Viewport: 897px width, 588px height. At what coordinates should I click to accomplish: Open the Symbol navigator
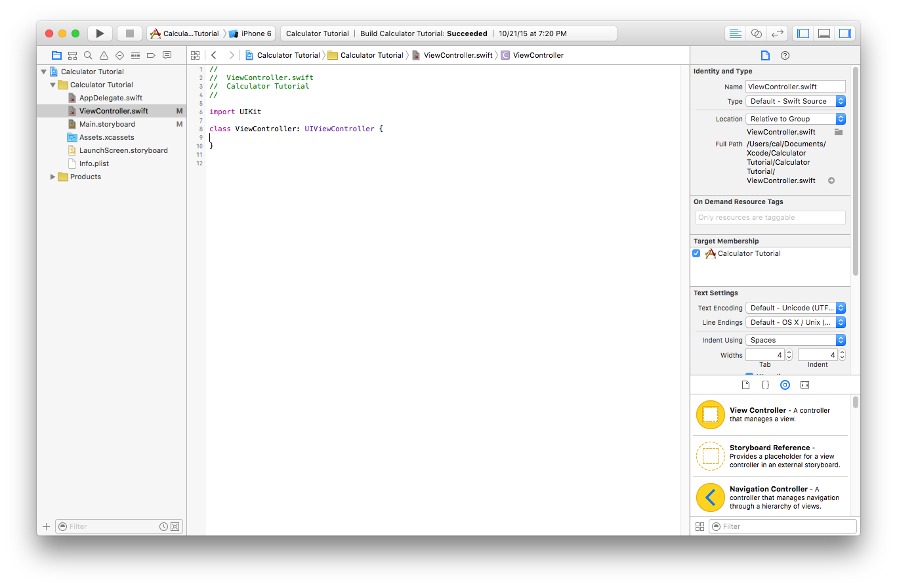(72, 55)
